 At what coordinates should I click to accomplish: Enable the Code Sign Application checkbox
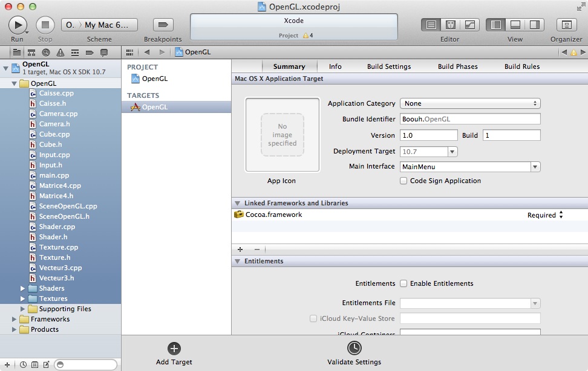[x=403, y=181]
